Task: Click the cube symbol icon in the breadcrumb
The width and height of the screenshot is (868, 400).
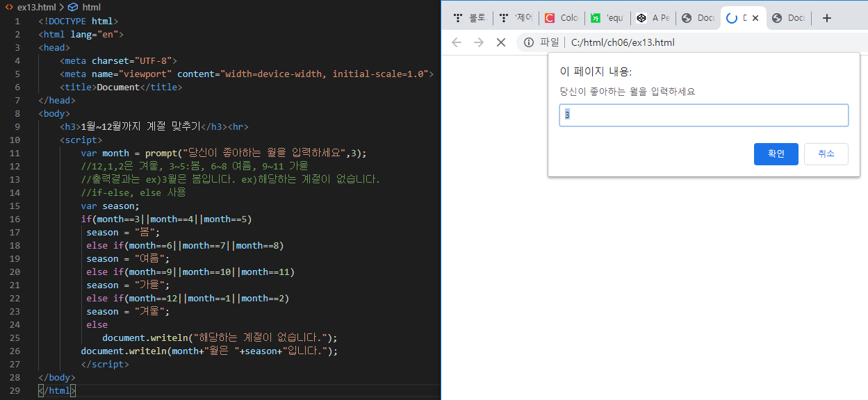Action: point(72,7)
